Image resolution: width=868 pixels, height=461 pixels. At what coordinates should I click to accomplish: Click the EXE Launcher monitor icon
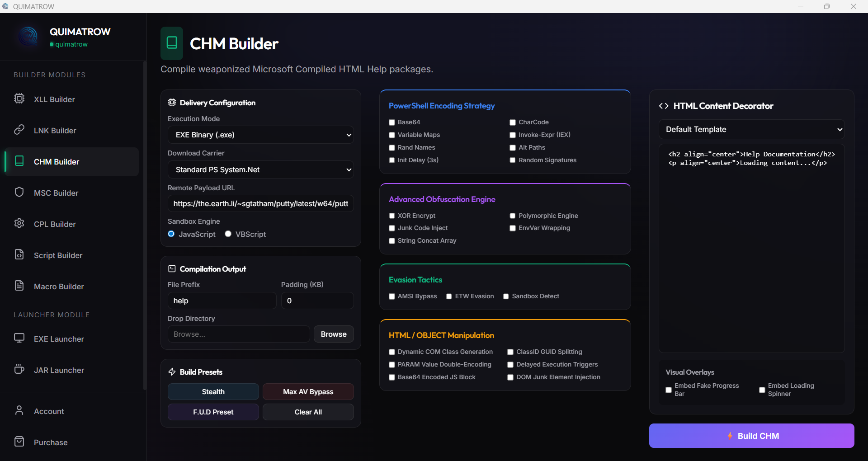point(19,338)
